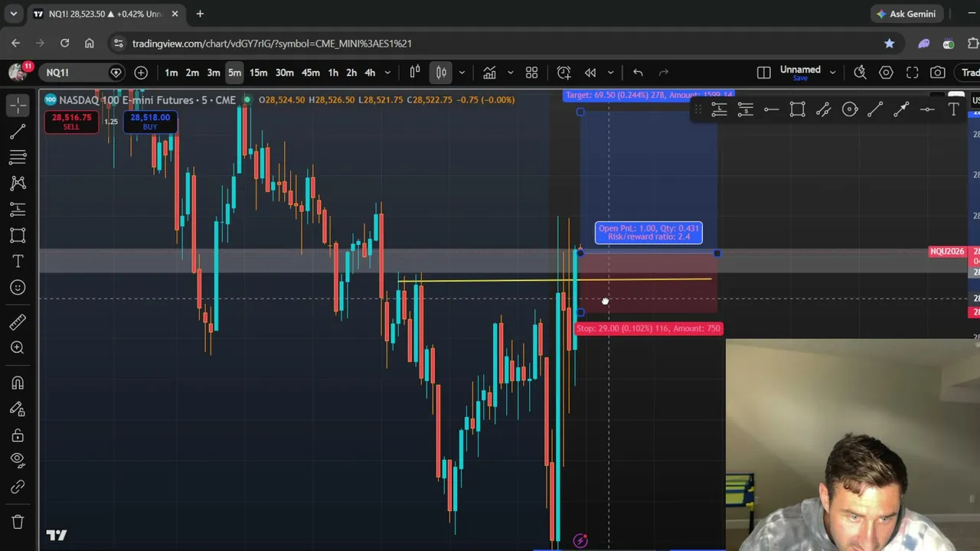
Task: Switch to the 2h timeframe
Action: tap(351, 73)
